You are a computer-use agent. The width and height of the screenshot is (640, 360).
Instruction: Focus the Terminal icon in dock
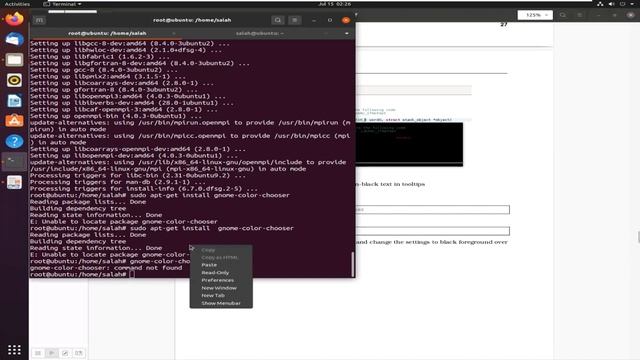pyautogui.click(x=14, y=162)
